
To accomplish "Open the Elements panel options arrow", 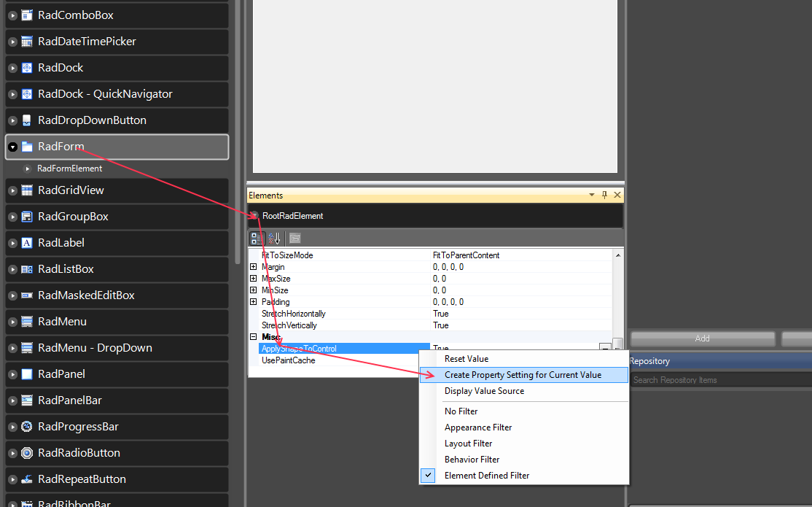I will [x=591, y=195].
